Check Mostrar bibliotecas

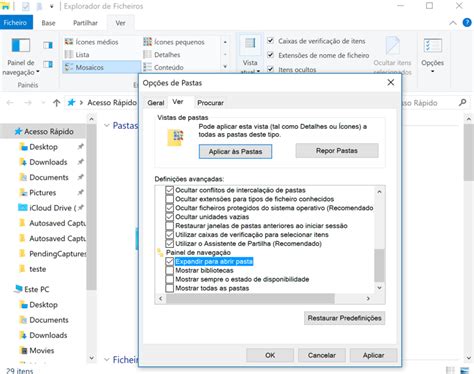tap(169, 270)
